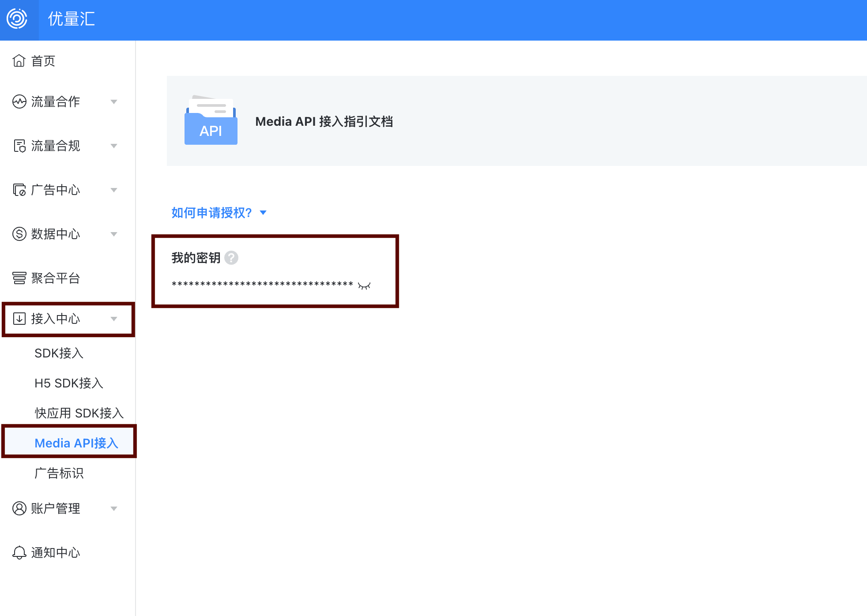Click the blue API folder icon
The height and width of the screenshot is (616, 867).
click(211, 121)
